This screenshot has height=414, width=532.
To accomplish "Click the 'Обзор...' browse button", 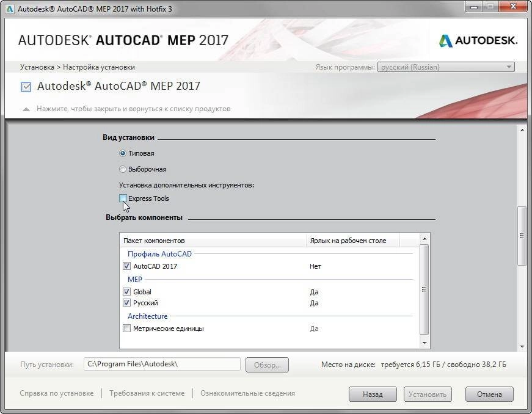I will [x=267, y=365].
